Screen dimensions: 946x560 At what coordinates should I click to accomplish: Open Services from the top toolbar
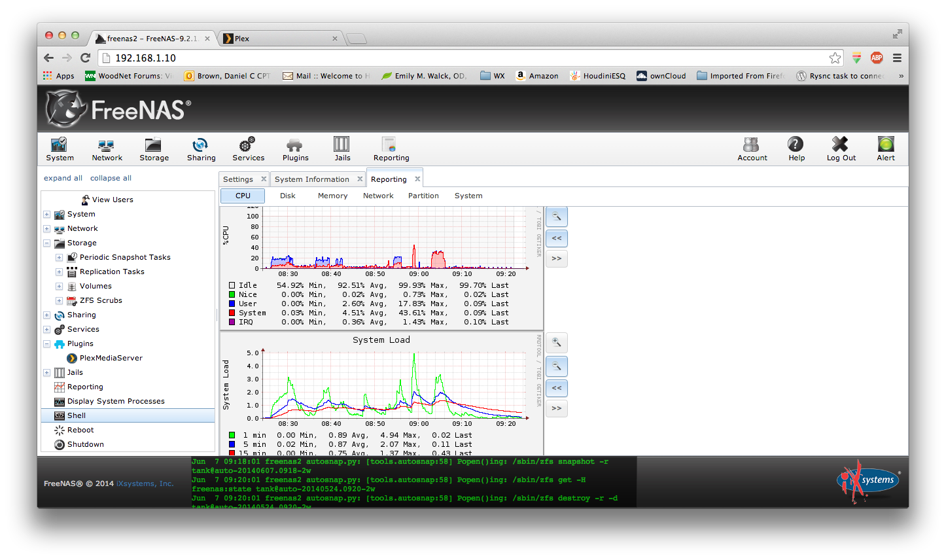pos(248,149)
